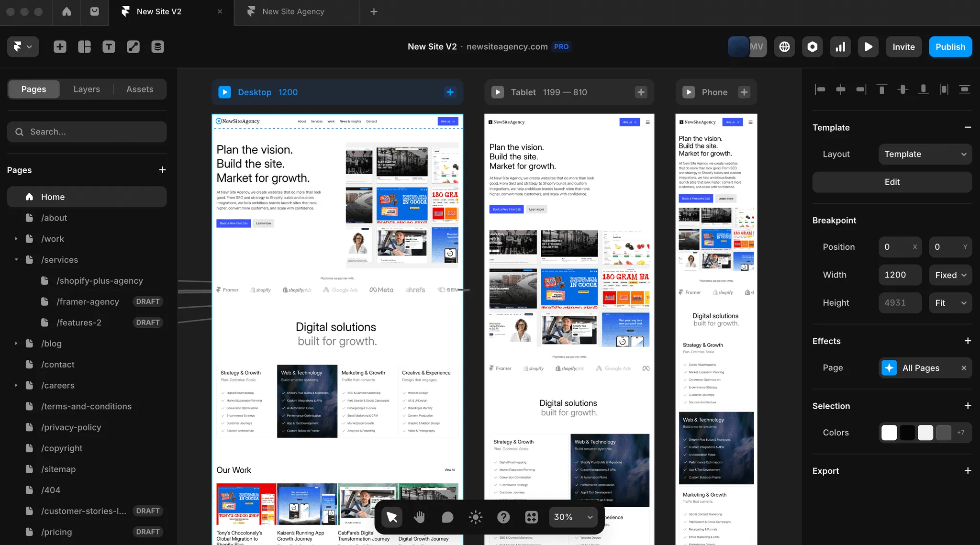The width and height of the screenshot is (980, 545).
Task: Select the Home page
Action: 87,197
